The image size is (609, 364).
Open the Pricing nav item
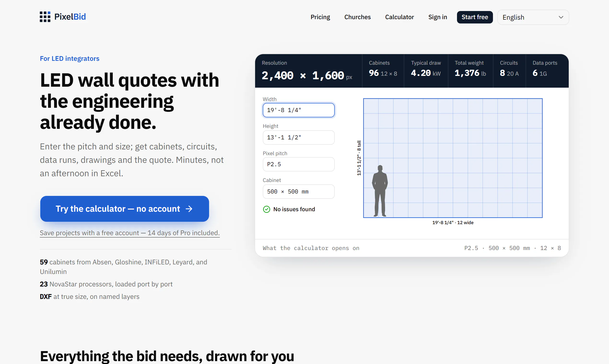point(320,17)
